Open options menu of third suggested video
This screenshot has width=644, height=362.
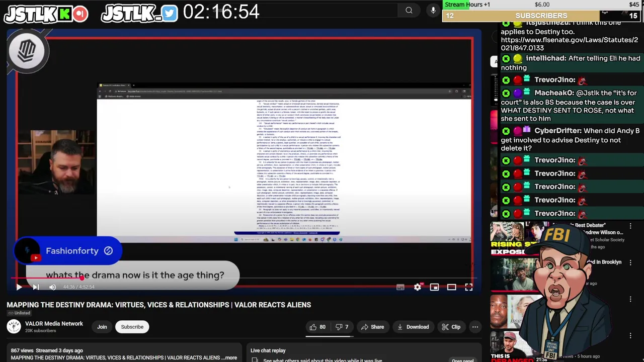click(x=630, y=299)
